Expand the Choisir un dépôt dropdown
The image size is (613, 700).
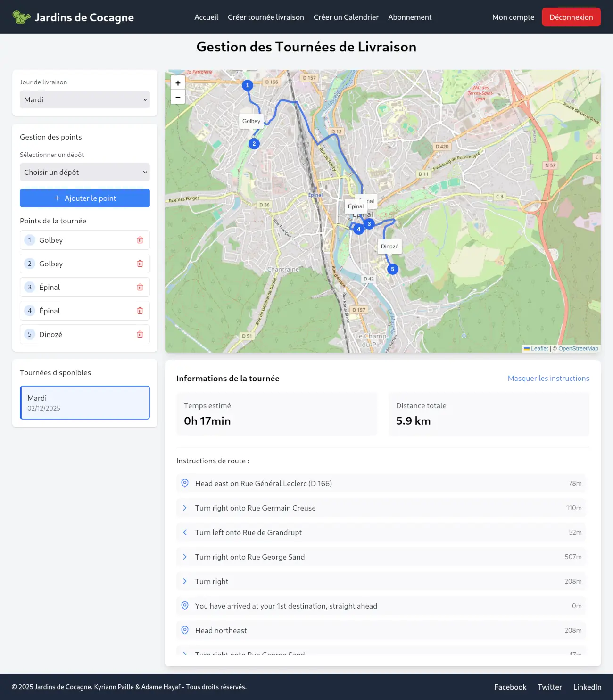point(85,172)
